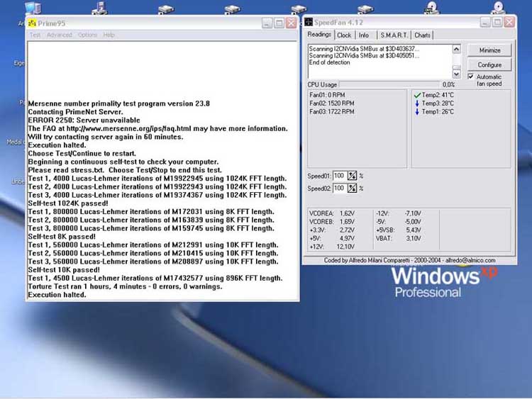532x399 pixels.
Task: Toggle the Automatic fan speed checkbox
Action: coord(471,77)
